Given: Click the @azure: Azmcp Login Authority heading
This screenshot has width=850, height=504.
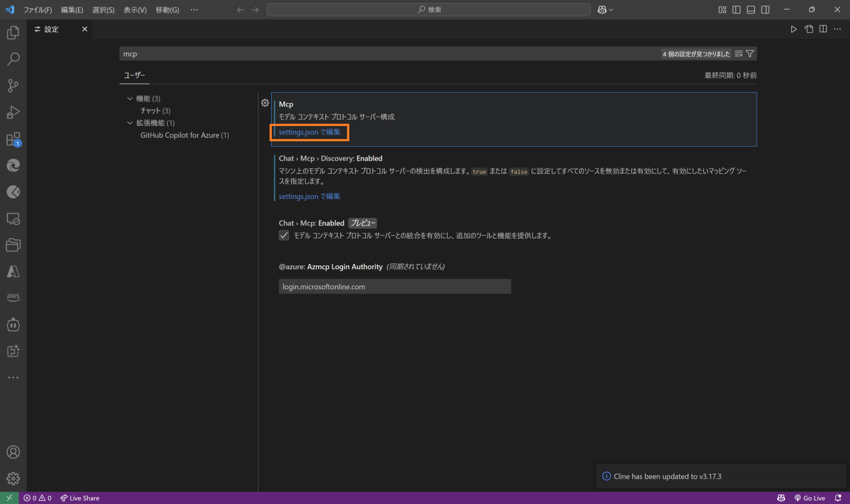Looking at the screenshot, I should 330,267.
